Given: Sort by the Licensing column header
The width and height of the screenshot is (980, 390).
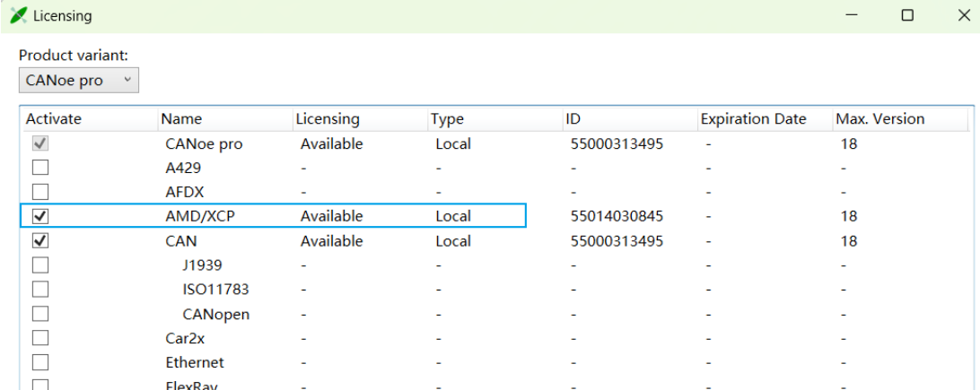Looking at the screenshot, I should (360, 119).
